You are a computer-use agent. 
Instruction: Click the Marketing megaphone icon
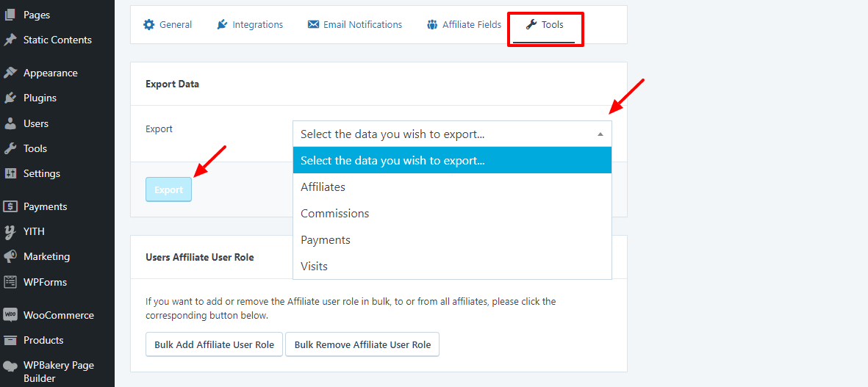(10, 256)
